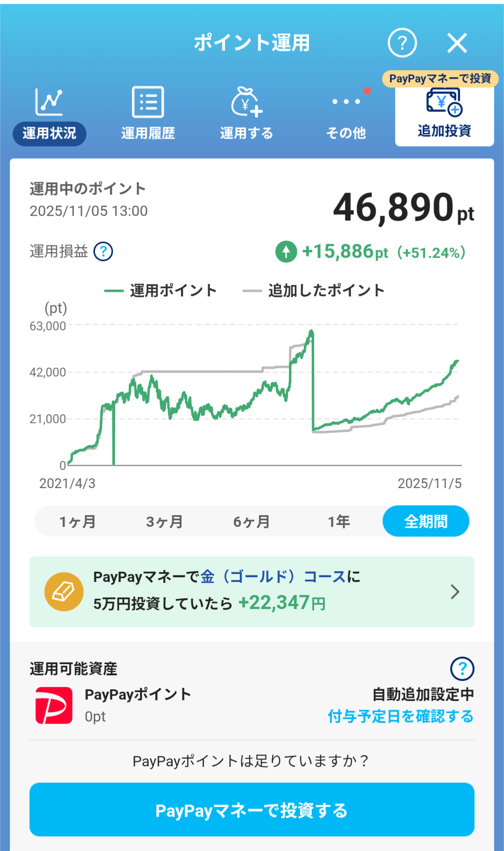Select the 全期間 period button
The width and height of the screenshot is (504, 851).
point(426,521)
